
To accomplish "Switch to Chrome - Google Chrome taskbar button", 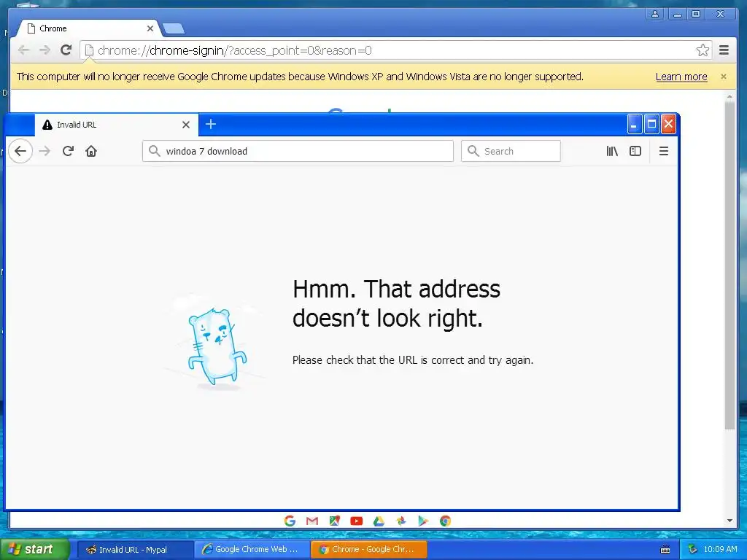I will click(368, 550).
